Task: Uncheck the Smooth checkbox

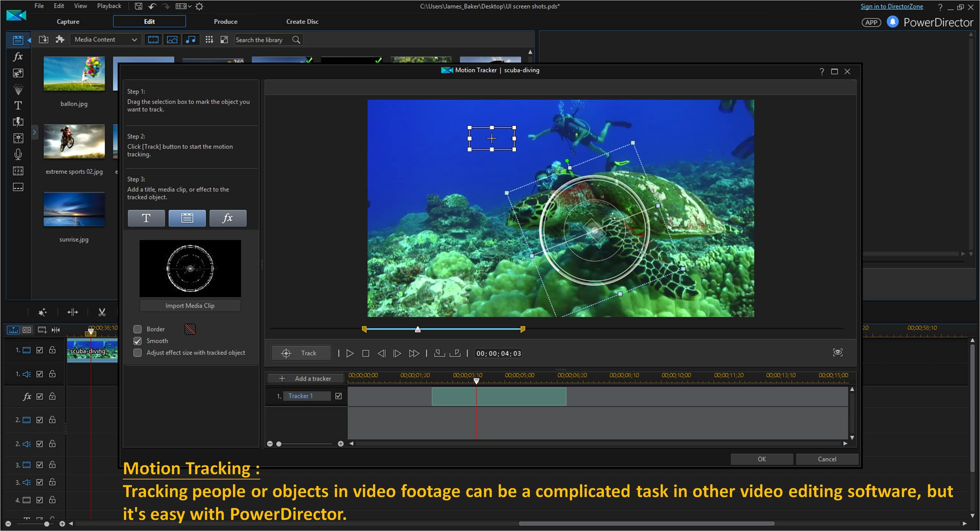Action: point(138,341)
